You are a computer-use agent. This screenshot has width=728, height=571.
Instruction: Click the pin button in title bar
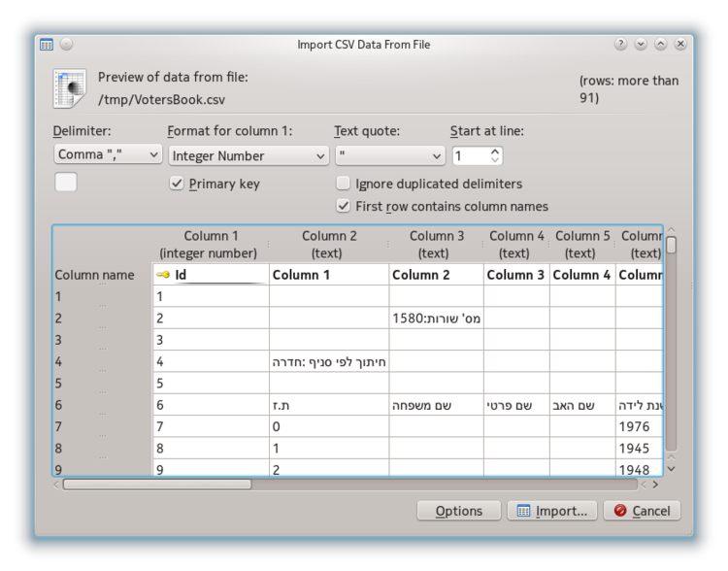coord(66,45)
